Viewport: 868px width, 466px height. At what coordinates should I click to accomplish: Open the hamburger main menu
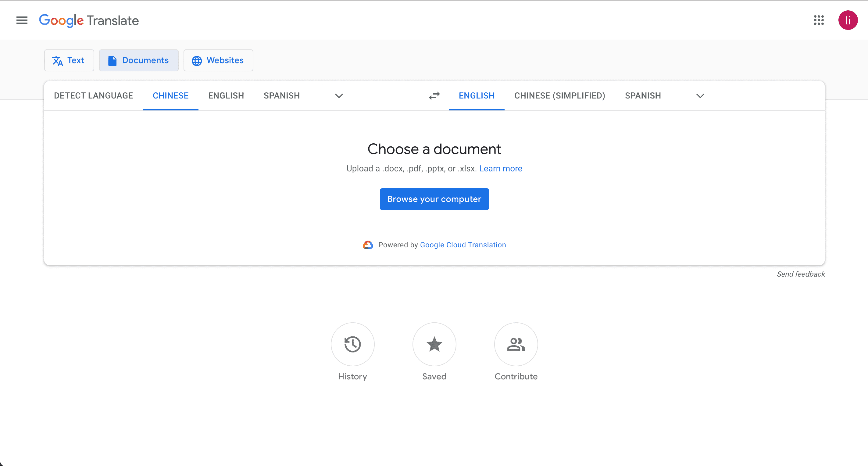22,20
